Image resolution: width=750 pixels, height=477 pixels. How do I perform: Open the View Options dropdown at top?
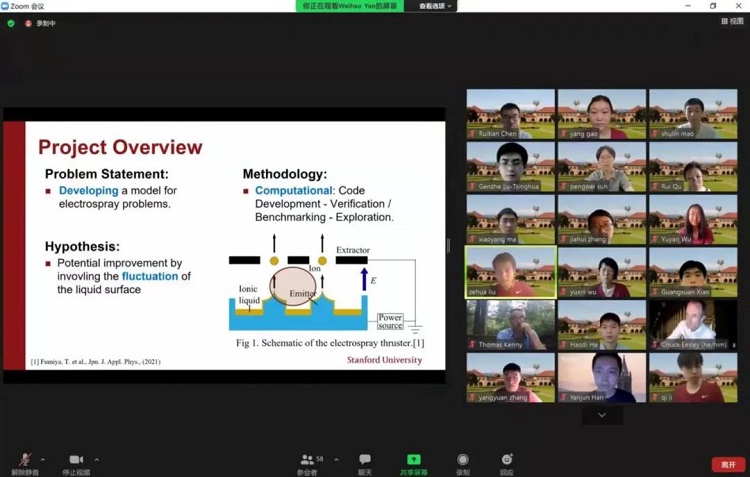435,6
